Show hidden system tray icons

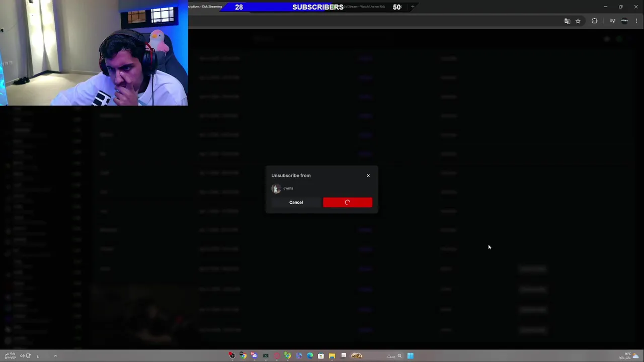(55, 356)
